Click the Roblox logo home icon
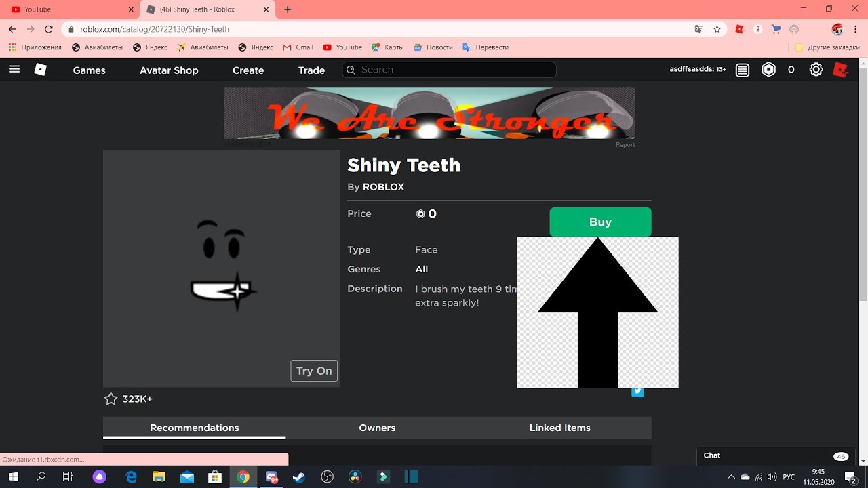 [41, 69]
